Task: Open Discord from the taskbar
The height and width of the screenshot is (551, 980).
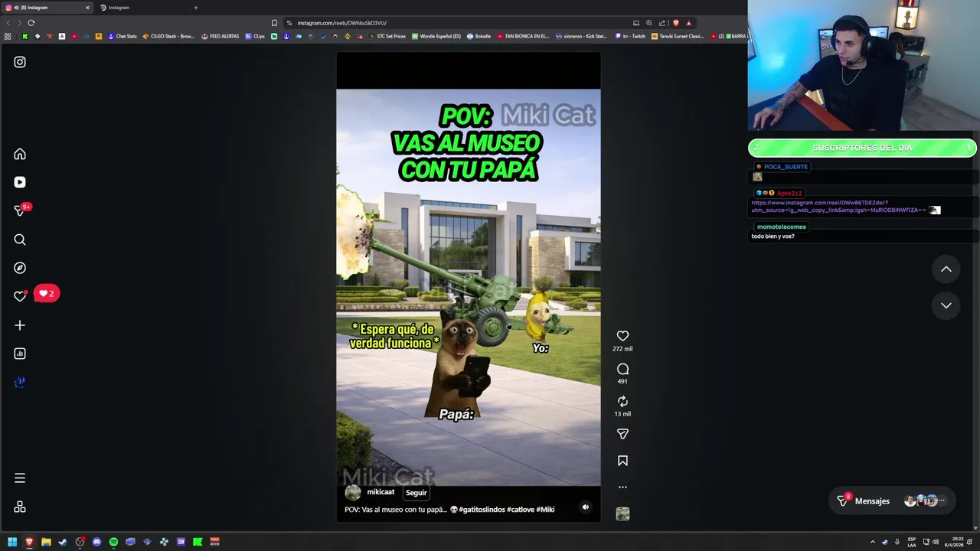Action: 96,542
